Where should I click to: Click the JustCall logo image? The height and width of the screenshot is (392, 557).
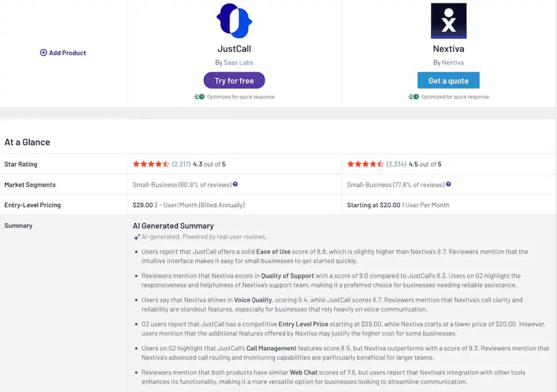pos(234,20)
